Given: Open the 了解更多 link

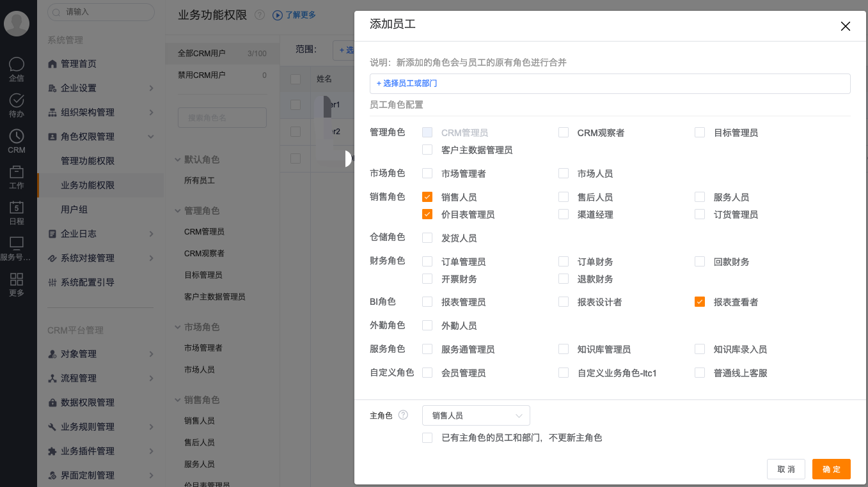Looking at the screenshot, I should [301, 15].
